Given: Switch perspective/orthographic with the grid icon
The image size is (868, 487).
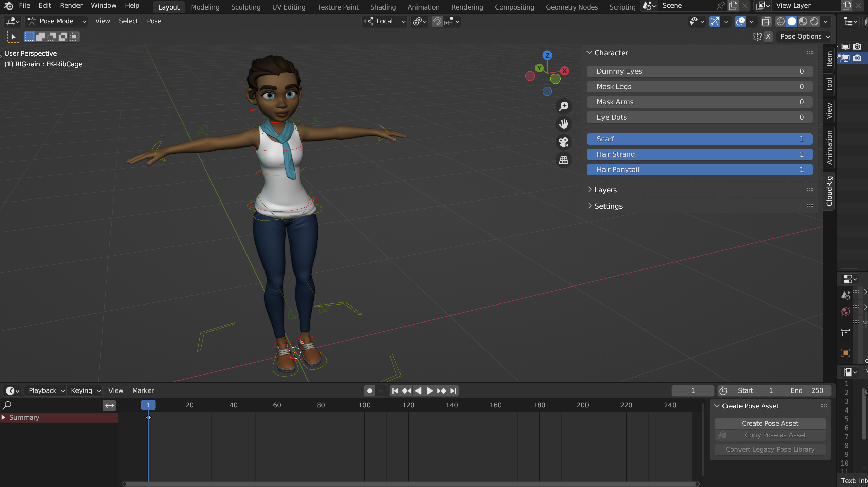Looking at the screenshot, I should click(564, 160).
